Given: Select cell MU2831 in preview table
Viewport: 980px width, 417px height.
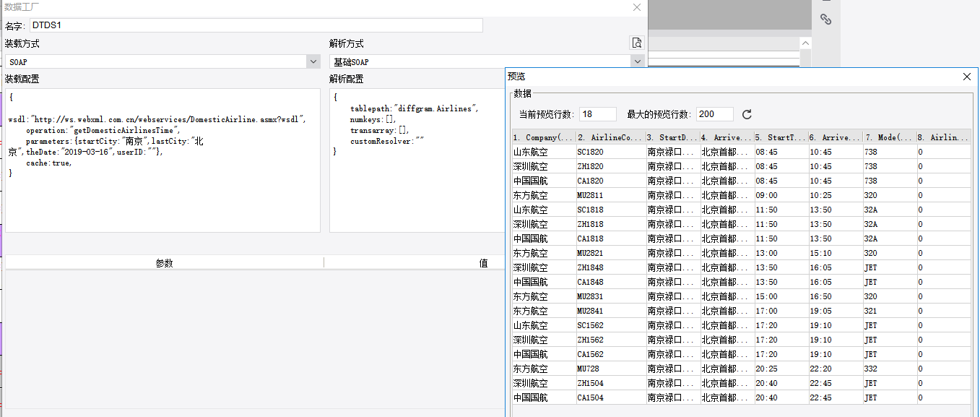Looking at the screenshot, I should click(x=611, y=296).
